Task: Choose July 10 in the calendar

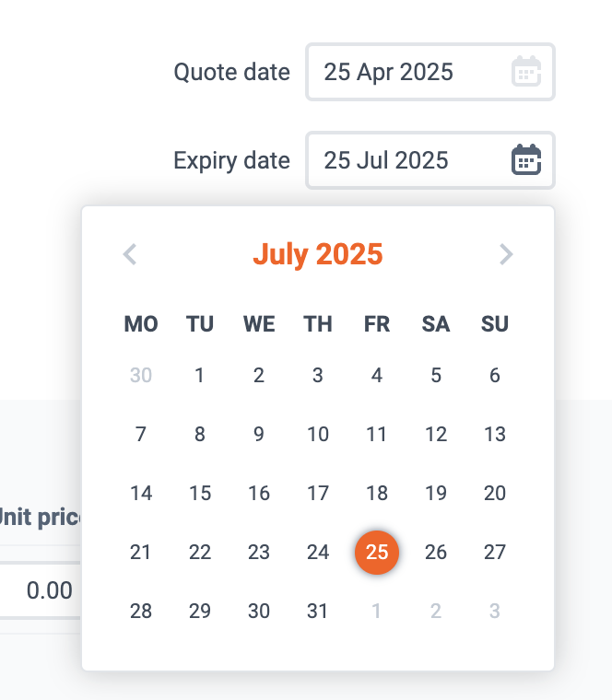Action: [318, 435]
